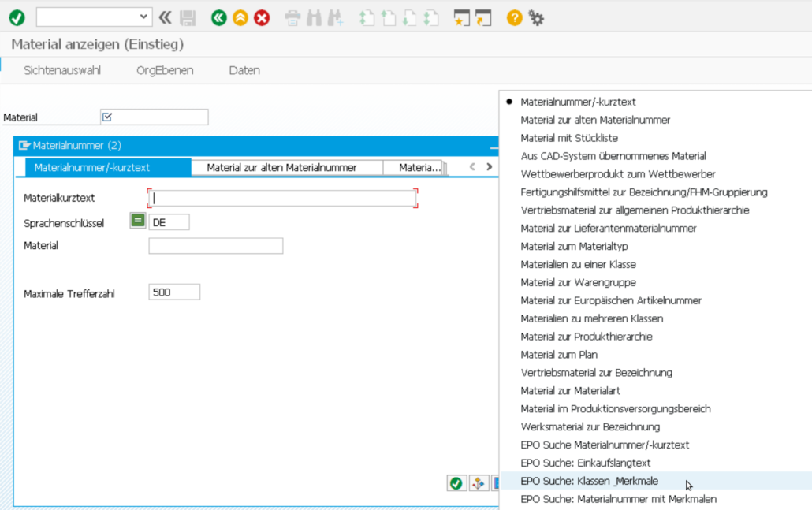Click the Find Next binoculars icon
812x510 pixels.
(335, 18)
